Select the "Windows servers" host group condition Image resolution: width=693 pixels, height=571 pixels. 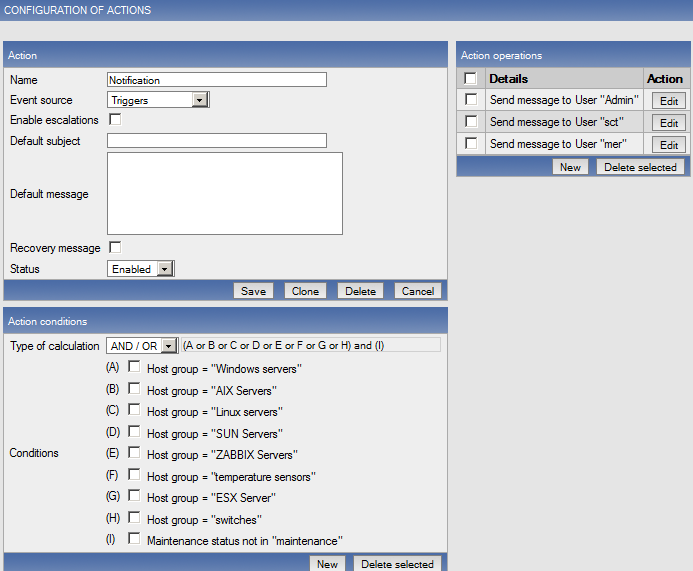coord(134,367)
